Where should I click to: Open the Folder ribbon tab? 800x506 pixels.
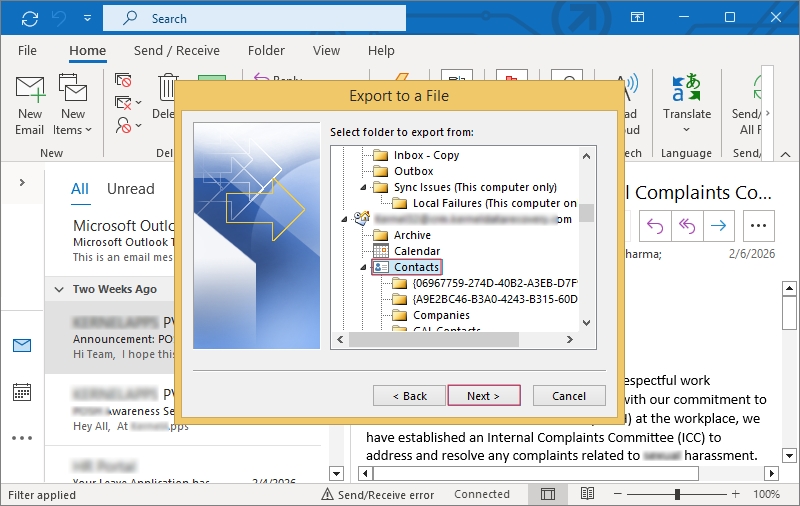(266, 50)
